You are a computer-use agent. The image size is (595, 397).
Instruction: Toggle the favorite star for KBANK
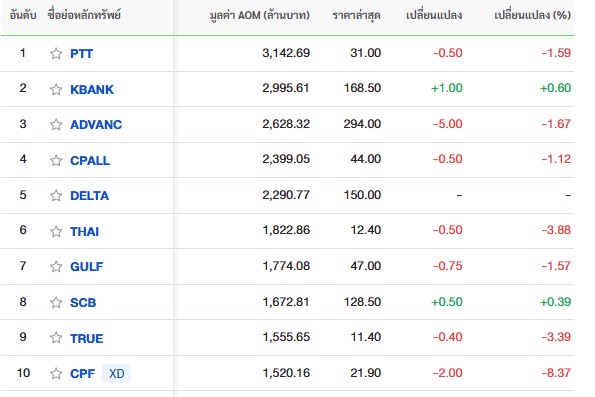pyautogui.click(x=56, y=89)
